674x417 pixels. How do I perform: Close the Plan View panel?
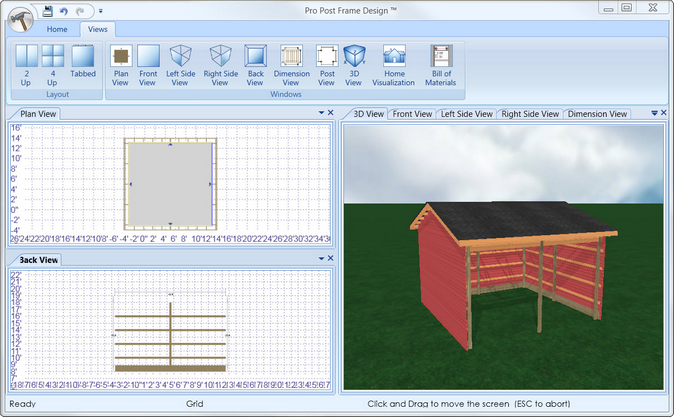click(331, 113)
